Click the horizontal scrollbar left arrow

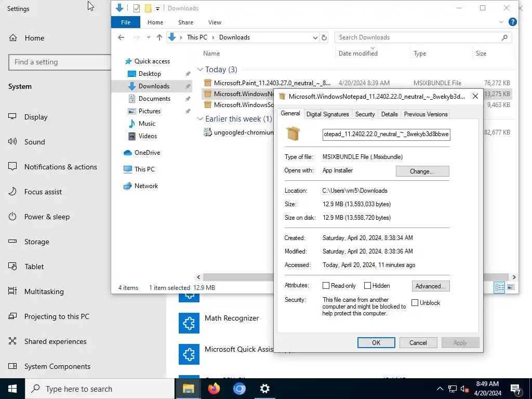[x=198, y=277]
